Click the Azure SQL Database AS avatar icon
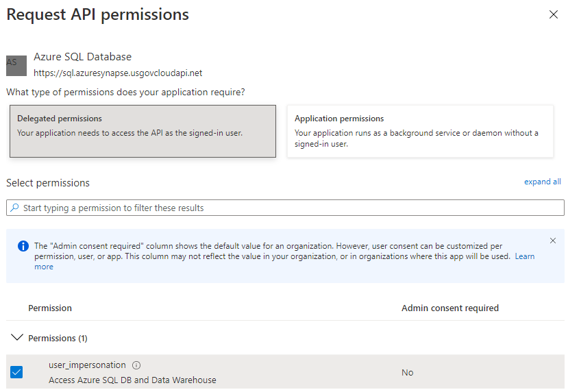 (16, 65)
